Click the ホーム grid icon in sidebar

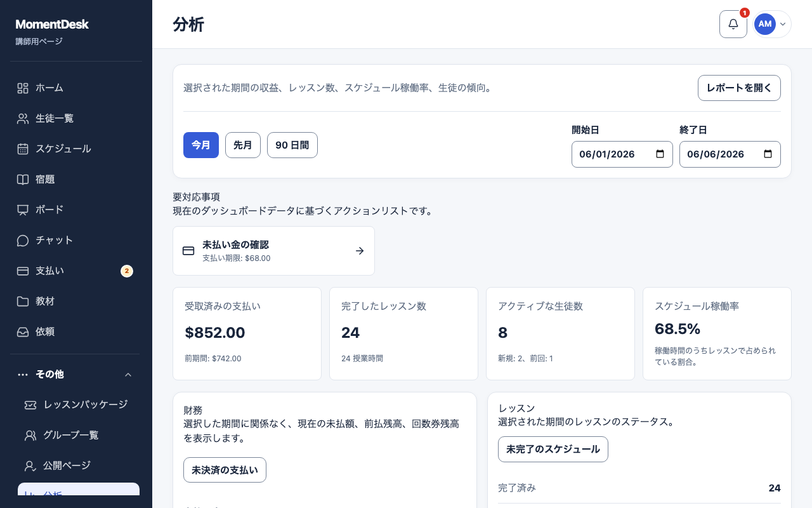(x=23, y=88)
